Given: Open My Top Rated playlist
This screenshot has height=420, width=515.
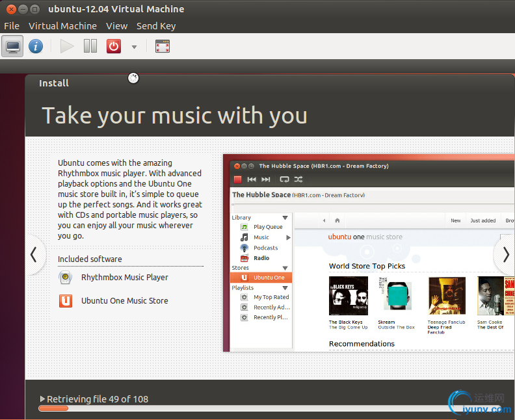Looking at the screenshot, I should click(271, 297).
